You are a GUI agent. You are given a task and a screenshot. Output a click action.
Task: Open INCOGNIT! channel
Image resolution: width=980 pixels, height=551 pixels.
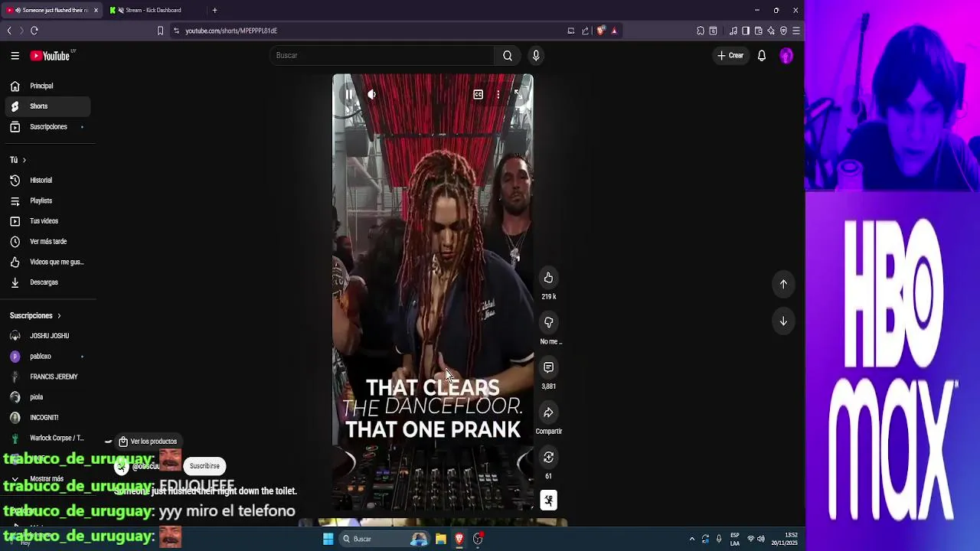click(x=47, y=417)
